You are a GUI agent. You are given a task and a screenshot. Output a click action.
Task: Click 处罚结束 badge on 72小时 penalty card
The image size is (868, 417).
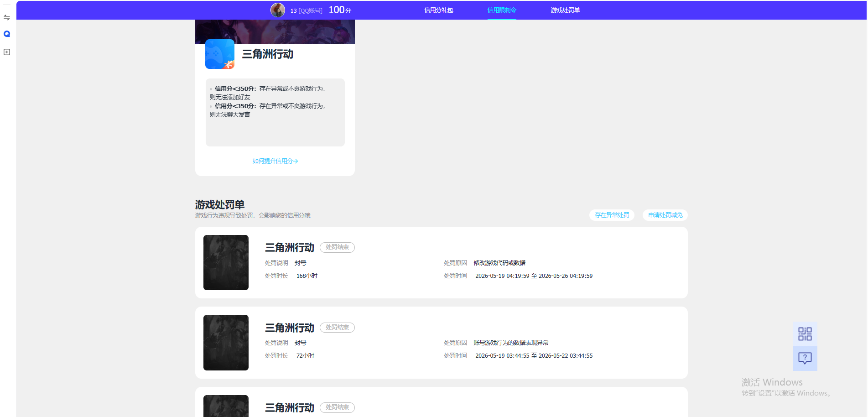click(x=337, y=328)
